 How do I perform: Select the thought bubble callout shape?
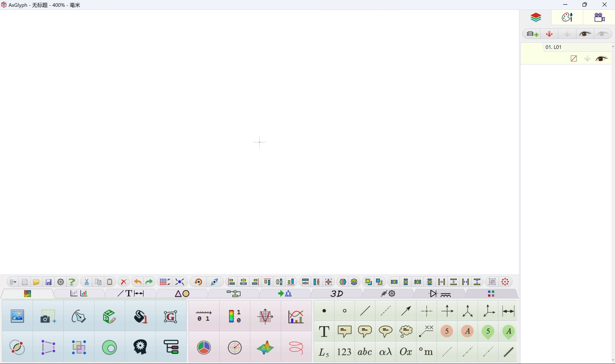coord(406,331)
